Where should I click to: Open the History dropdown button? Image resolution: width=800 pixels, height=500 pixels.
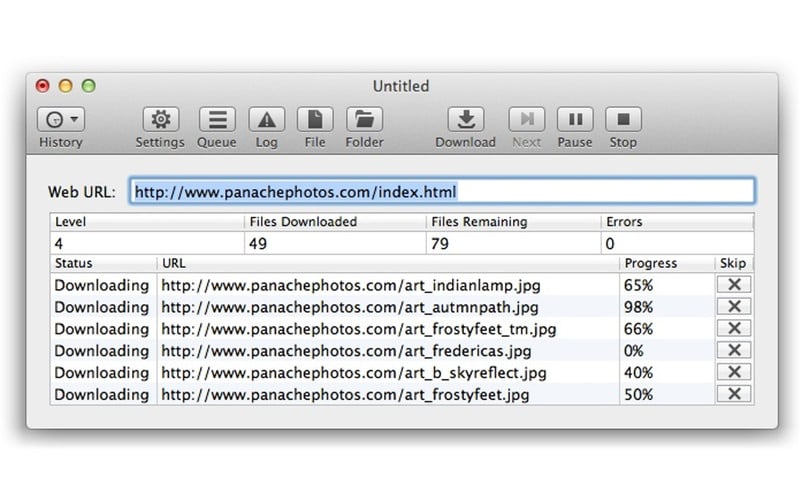pos(61,119)
